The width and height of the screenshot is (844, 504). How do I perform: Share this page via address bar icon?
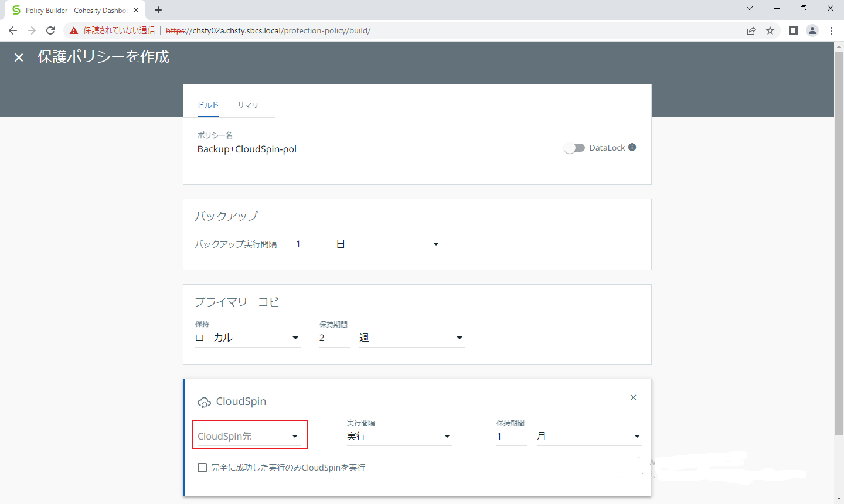751,30
